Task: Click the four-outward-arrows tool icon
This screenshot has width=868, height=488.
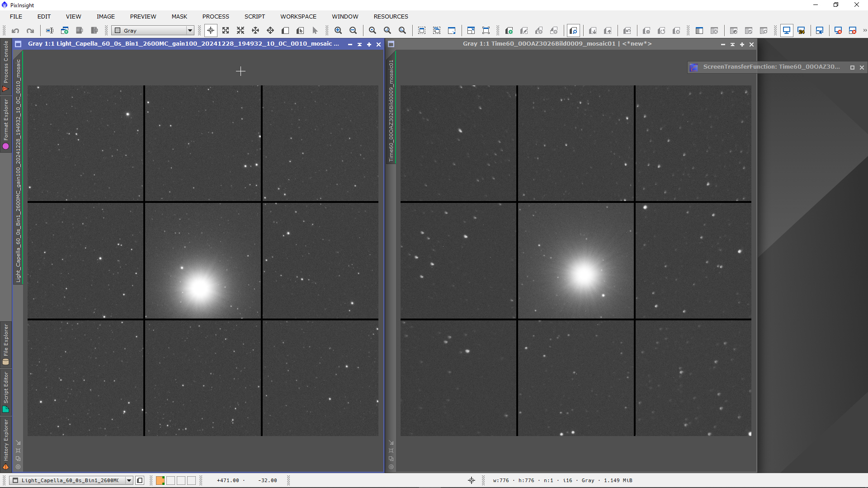Action: click(x=226, y=31)
